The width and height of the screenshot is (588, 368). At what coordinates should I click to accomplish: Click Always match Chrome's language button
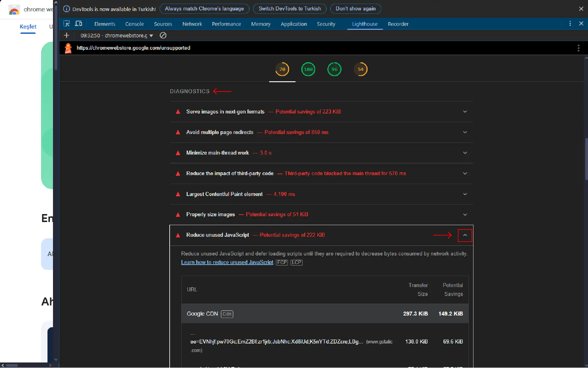coord(204,9)
